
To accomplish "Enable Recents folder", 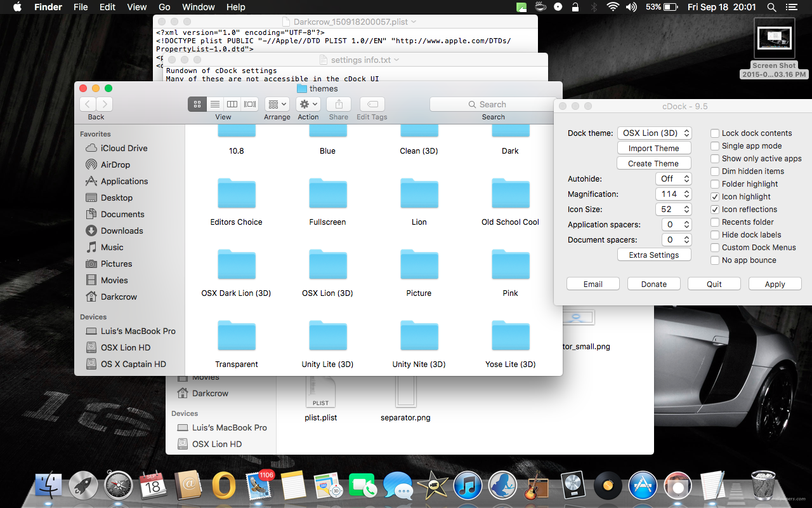I will pos(715,222).
